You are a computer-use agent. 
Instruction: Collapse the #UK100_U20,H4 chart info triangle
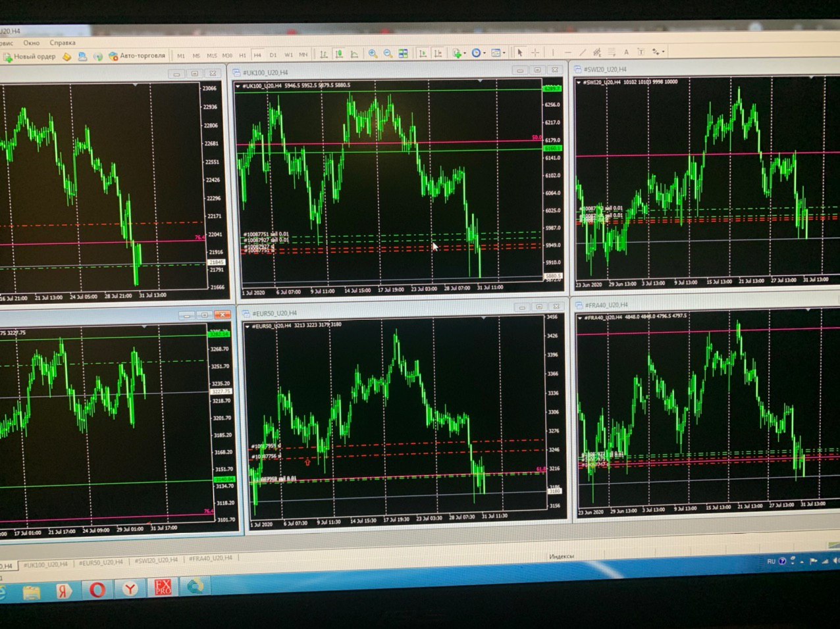(x=238, y=86)
